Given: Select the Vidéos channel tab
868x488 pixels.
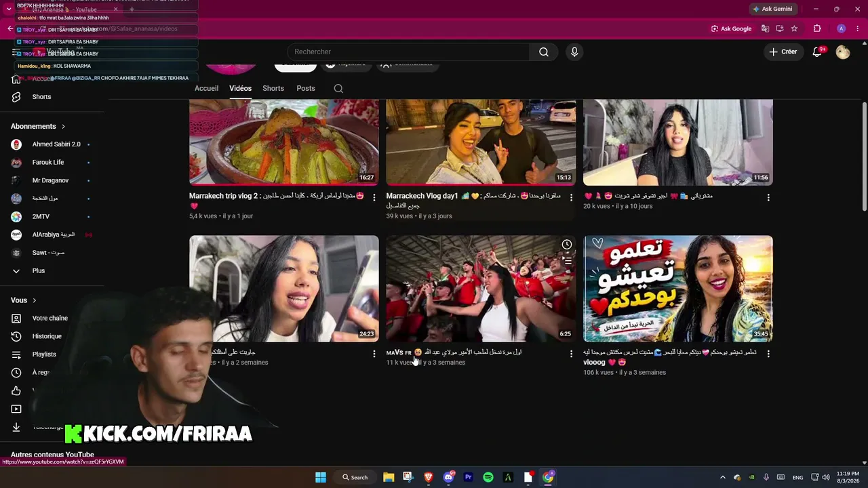Looking at the screenshot, I should (240, 89).
